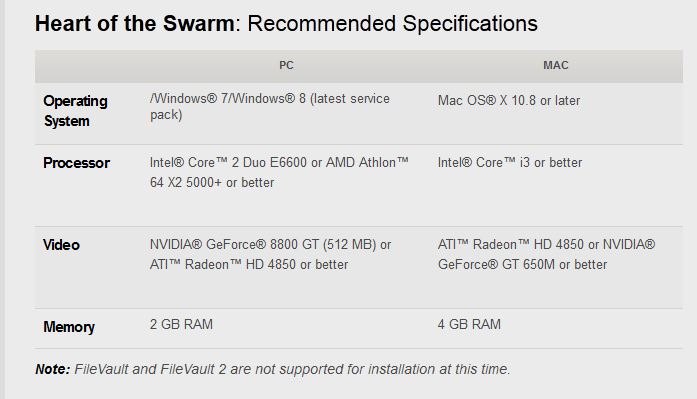This screenshot has width=697, height=399.
Task: Click the Memory row label
Action: (x=69, y=327)
